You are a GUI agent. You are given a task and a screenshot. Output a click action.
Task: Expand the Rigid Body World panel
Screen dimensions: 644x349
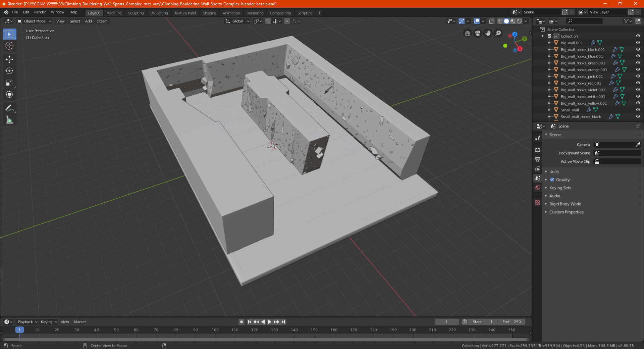565,204
